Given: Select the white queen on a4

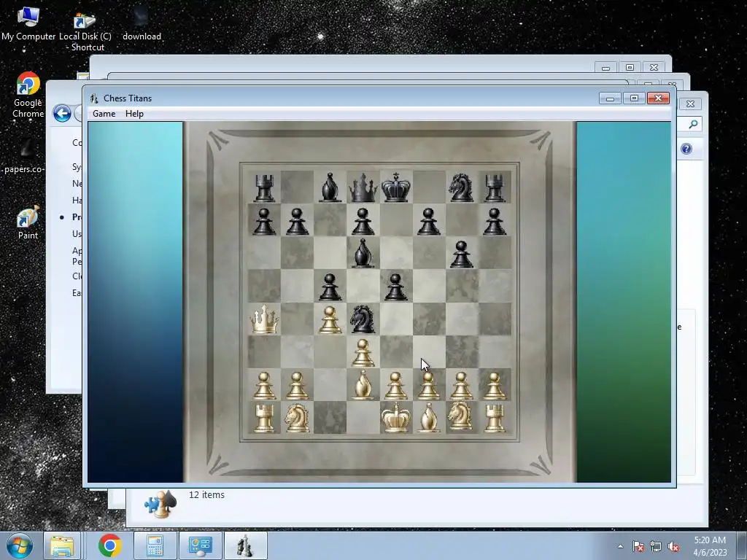Looking at the screenshot, I should (264, 319).
